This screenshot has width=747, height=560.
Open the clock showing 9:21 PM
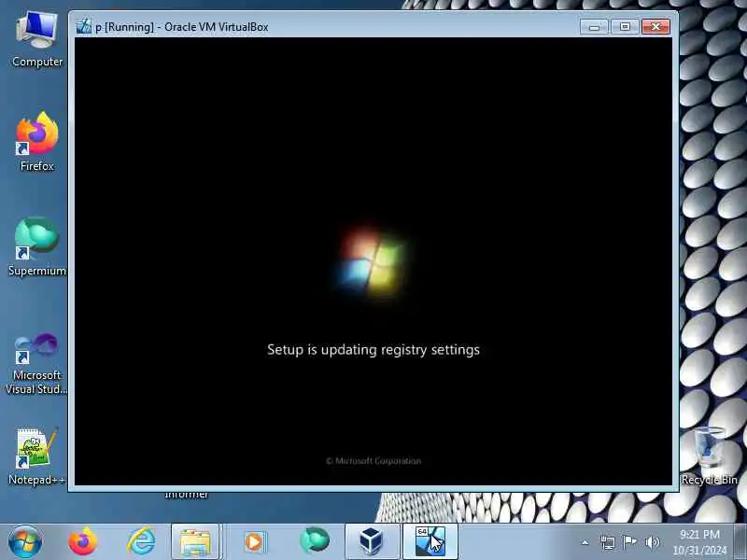pos(699,542)
